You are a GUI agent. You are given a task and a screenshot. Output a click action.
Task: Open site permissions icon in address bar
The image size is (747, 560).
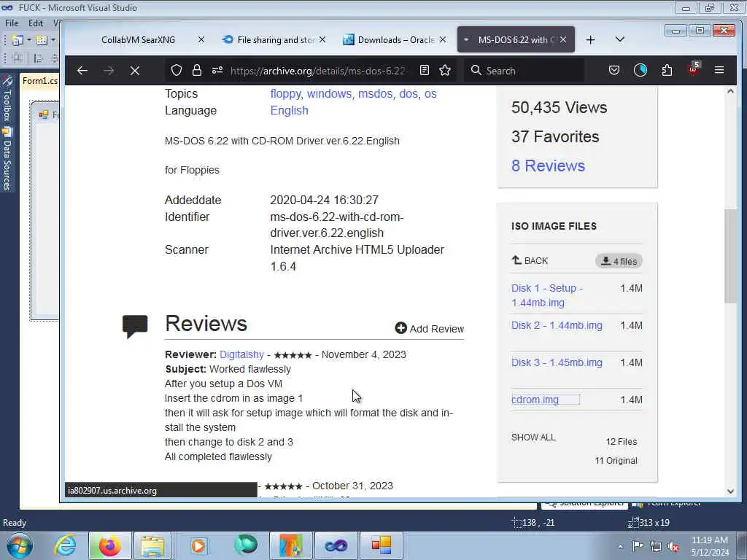pyautogui.click(x=217, y=71)
